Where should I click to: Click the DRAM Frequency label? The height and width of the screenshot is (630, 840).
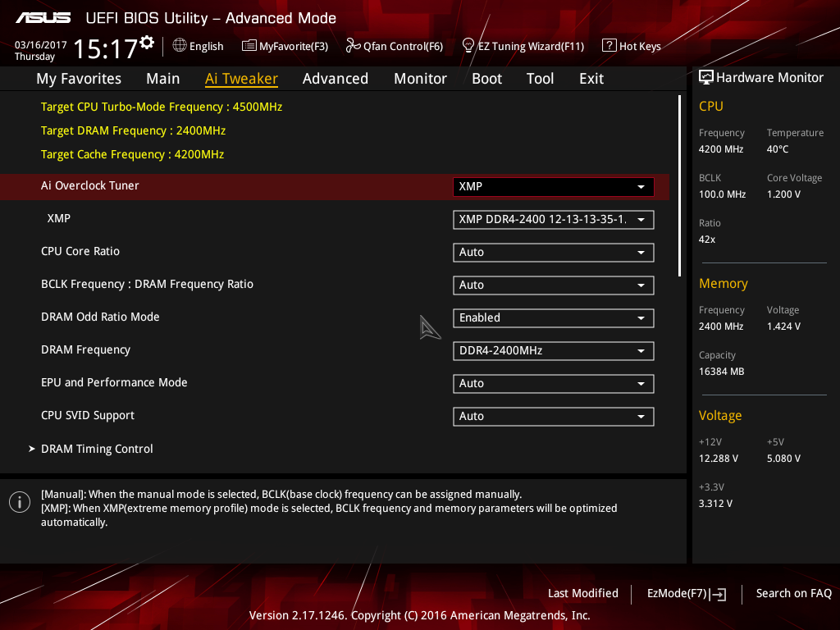85,349
